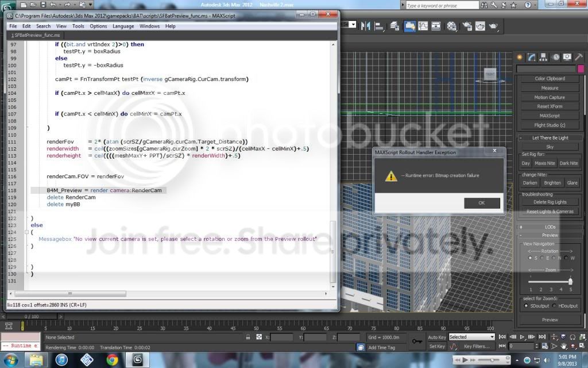Click the Play Animation button

click(x=523, y=337)
